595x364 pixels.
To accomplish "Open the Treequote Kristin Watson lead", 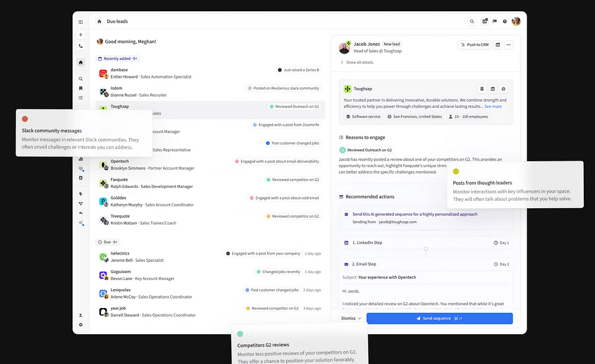I will [x=210, y=219].
